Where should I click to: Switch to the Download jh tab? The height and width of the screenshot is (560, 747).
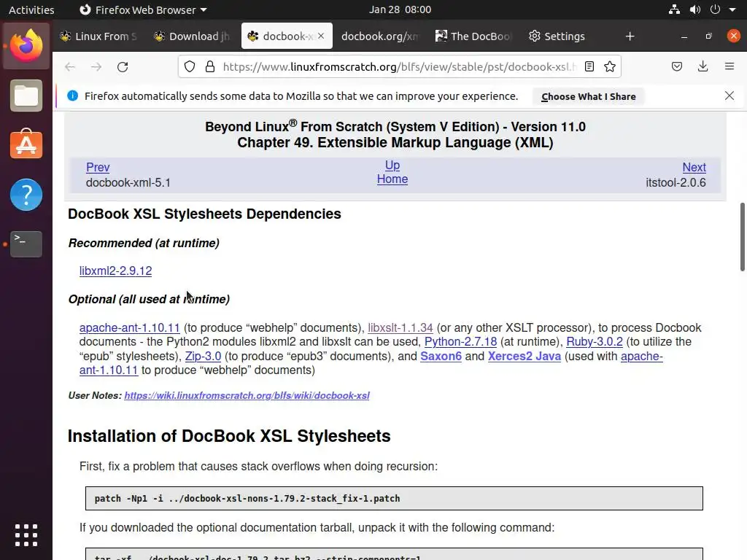click(193, 36)
